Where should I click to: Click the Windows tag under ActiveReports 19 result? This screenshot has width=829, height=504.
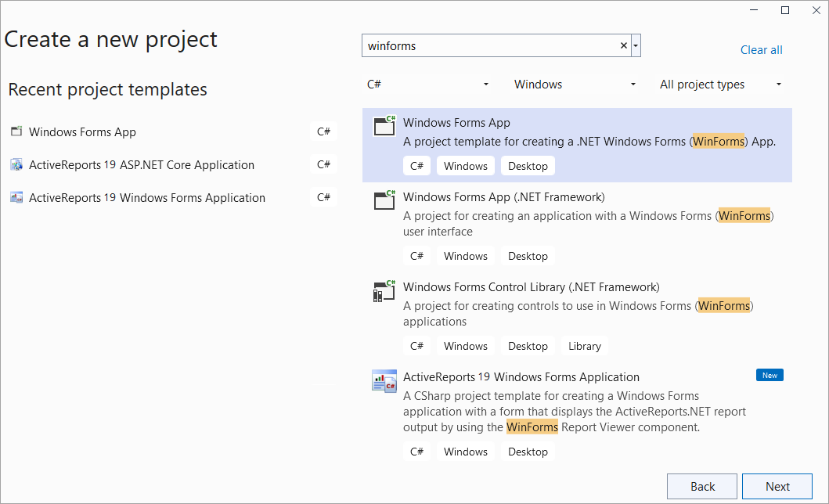tap(465, 452)
